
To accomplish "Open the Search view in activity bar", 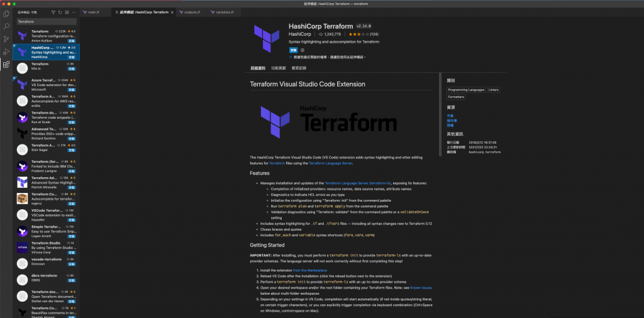I will pos(6,26).
